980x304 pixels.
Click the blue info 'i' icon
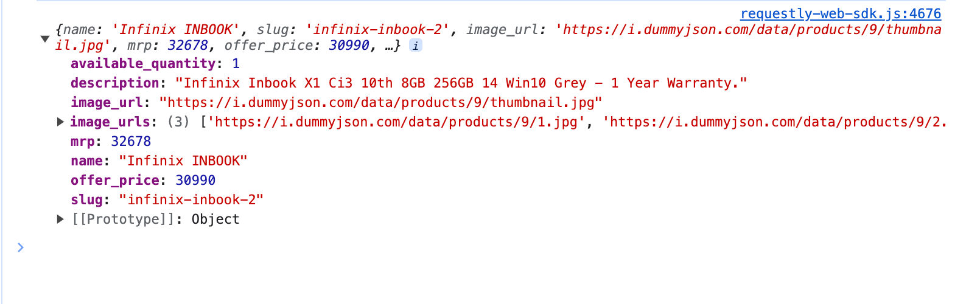[x=416, y=46]
